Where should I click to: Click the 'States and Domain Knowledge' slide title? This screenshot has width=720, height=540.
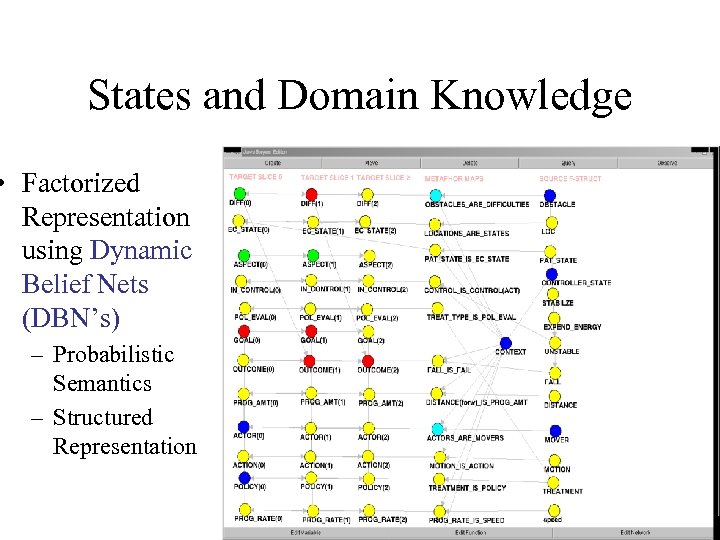coord(360,95)
